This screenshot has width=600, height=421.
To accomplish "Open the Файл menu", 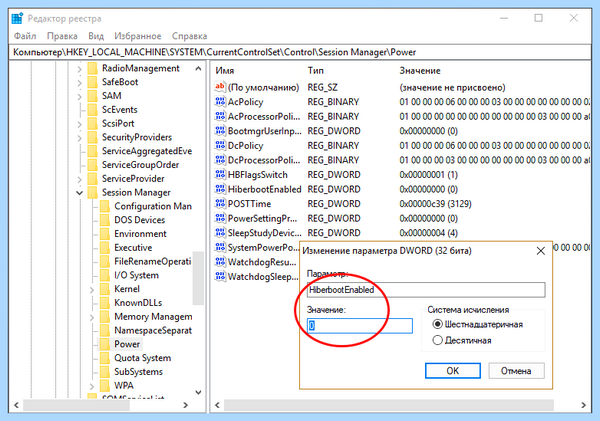I will (x=25, y=36).
